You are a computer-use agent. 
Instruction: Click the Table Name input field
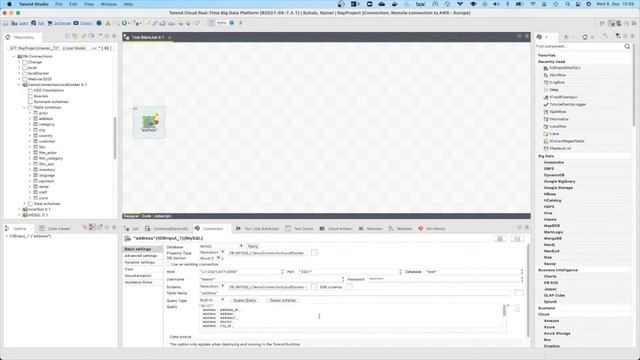(x=355, y=293)
